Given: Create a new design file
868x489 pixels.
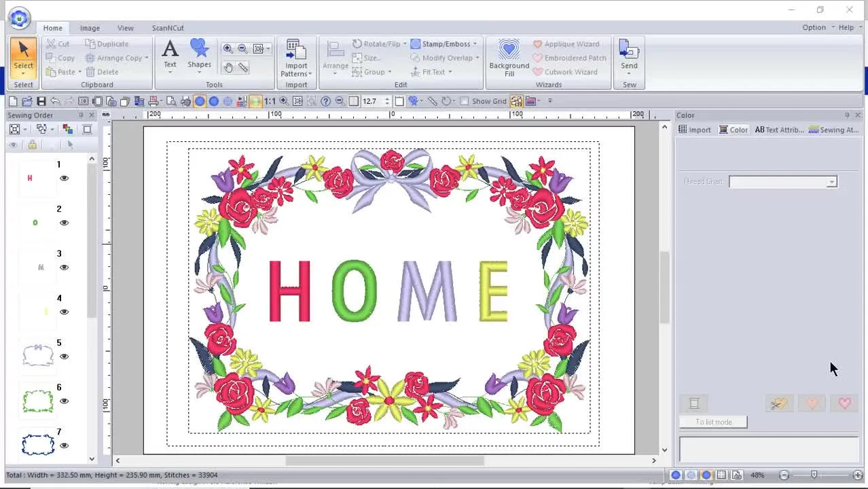Looking at the screenshot, I should point(13,101).
